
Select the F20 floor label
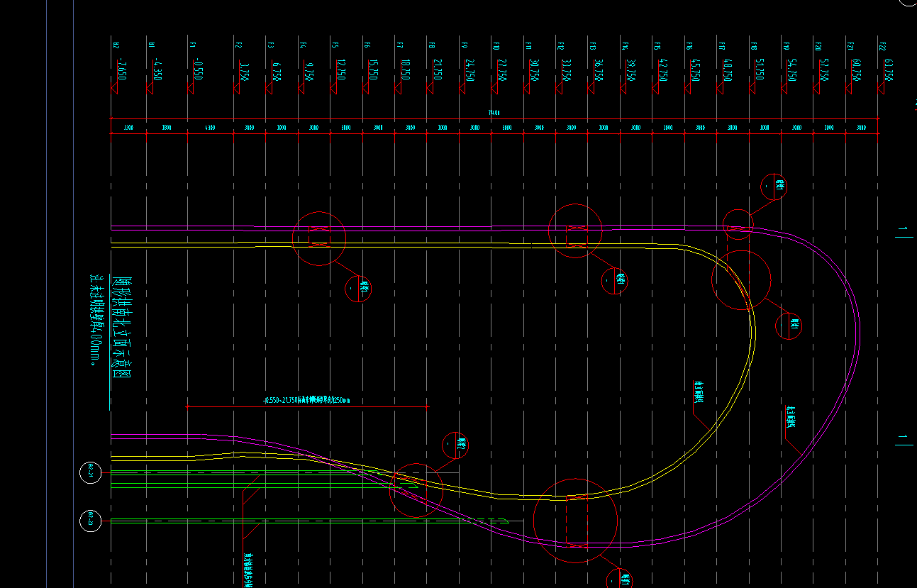[x=818, y=46]
